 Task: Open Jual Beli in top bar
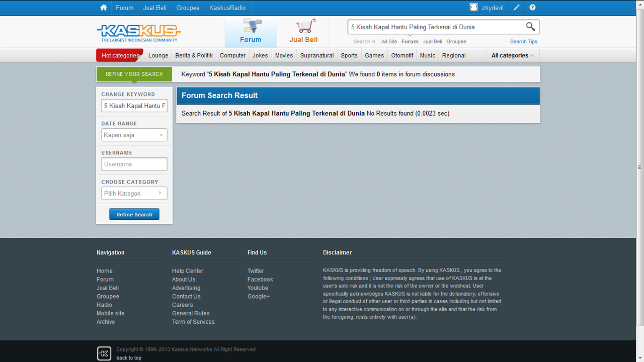point(155,8)
